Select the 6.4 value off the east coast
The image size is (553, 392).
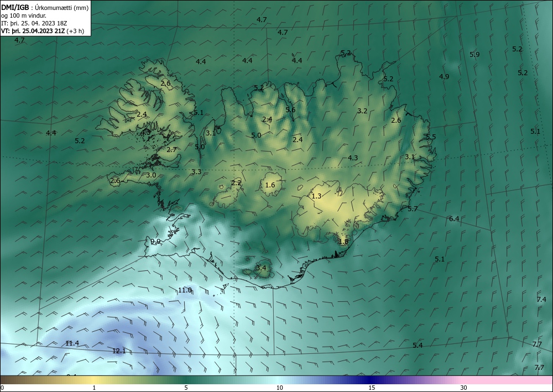pos(454,219)
